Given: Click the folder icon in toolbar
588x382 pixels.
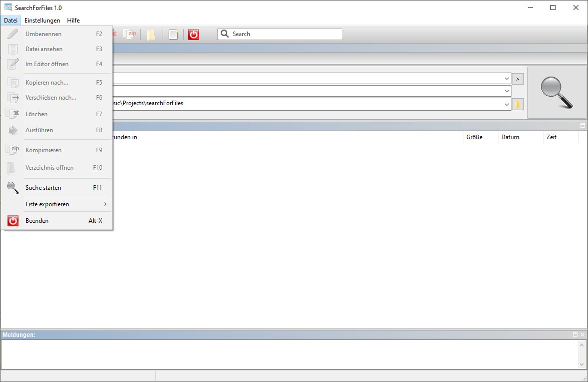Looking at the screenshot, I should pyautogui.click(x=151, y=35).
